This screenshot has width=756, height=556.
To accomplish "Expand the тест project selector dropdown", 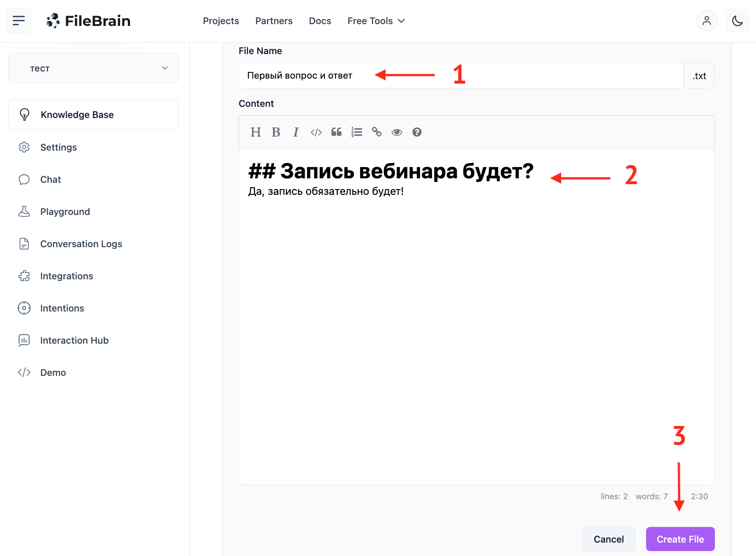I will click(93, 68).
